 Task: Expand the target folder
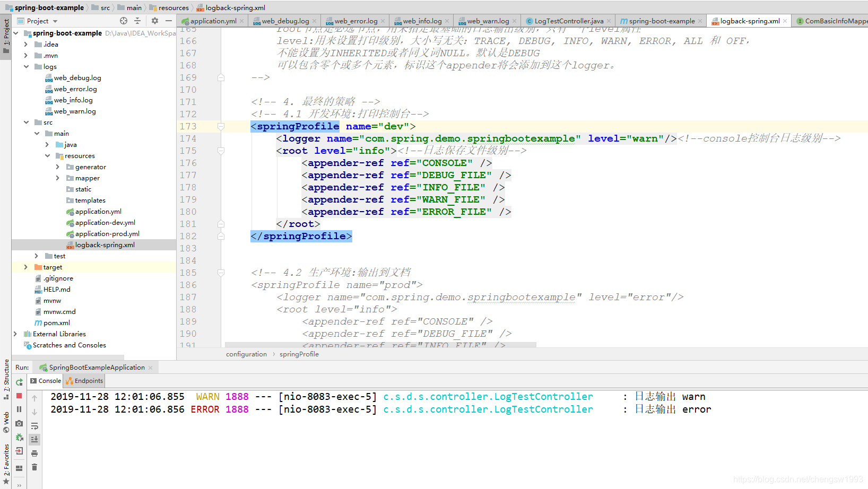point(26,267)
